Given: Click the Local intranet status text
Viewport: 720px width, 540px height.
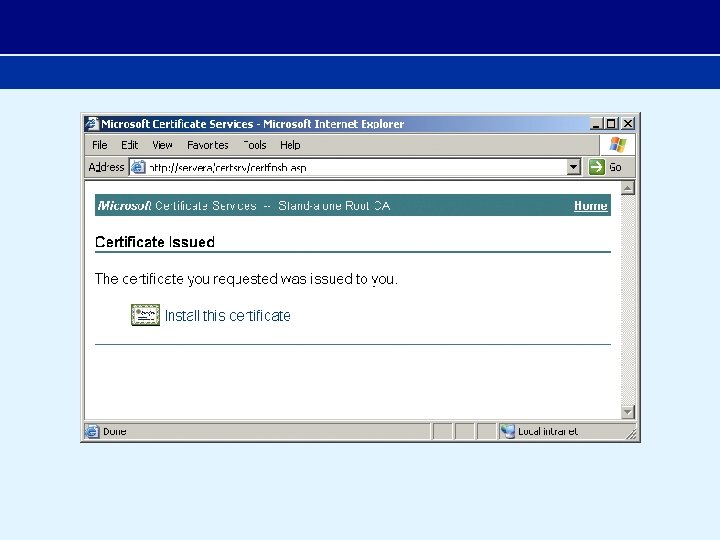Looking at the screenshot, I should 548,432.
